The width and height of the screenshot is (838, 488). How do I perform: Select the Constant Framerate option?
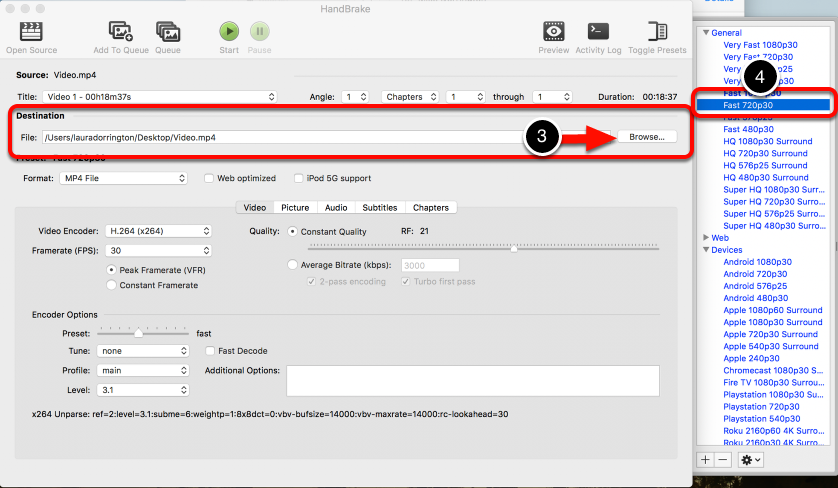(111, 285)
